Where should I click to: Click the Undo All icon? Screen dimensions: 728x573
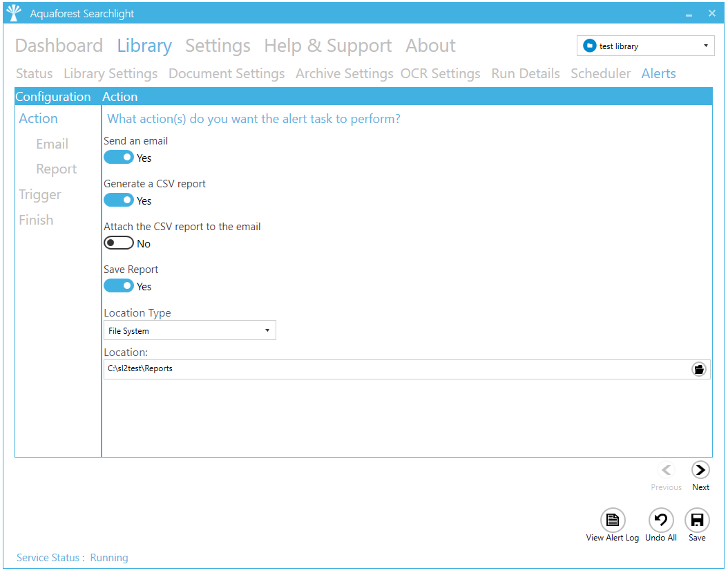661,520
